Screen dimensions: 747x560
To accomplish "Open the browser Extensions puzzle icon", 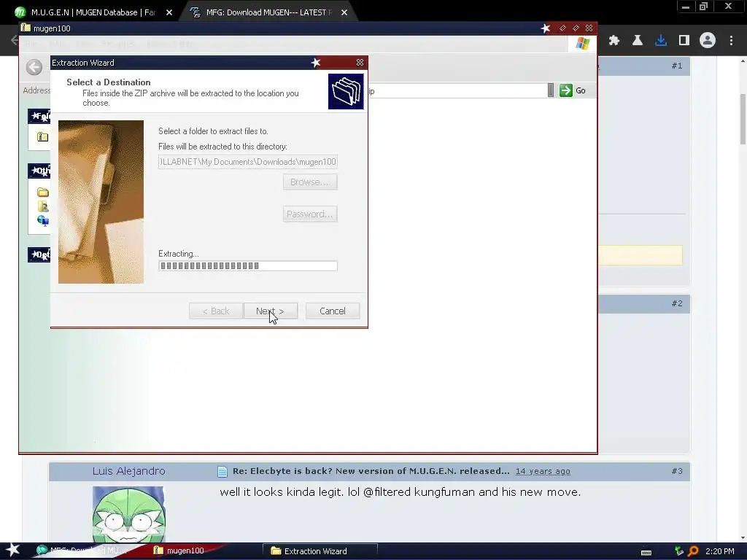I will [x=614, y=41].
